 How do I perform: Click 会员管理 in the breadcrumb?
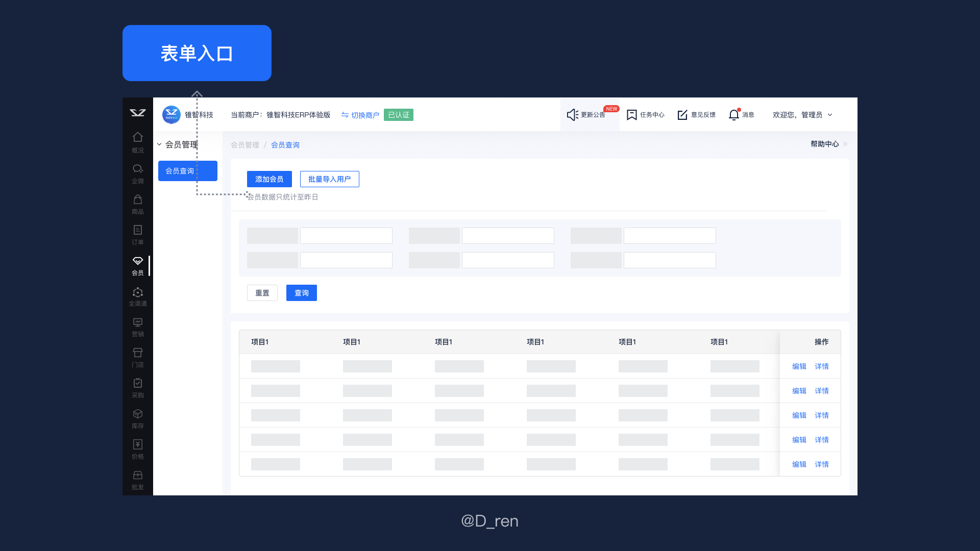[245, 145]
